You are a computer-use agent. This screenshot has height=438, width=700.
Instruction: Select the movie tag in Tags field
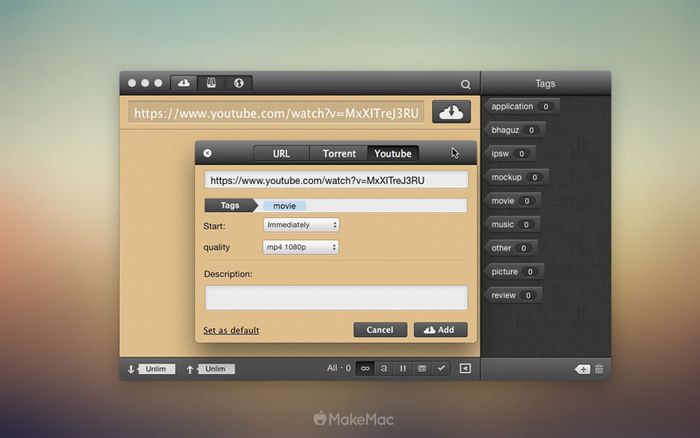pos(284,206)
